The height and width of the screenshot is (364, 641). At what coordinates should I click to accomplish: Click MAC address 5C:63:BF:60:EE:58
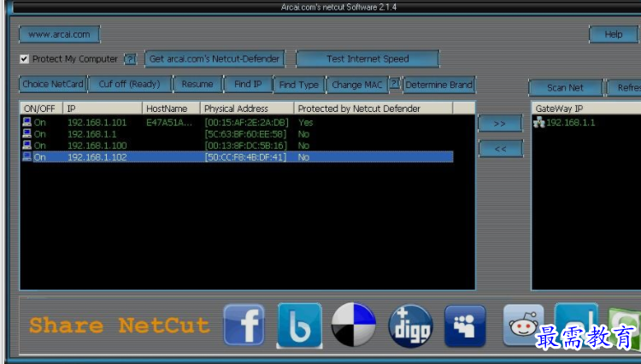click(x=245, y=134)
